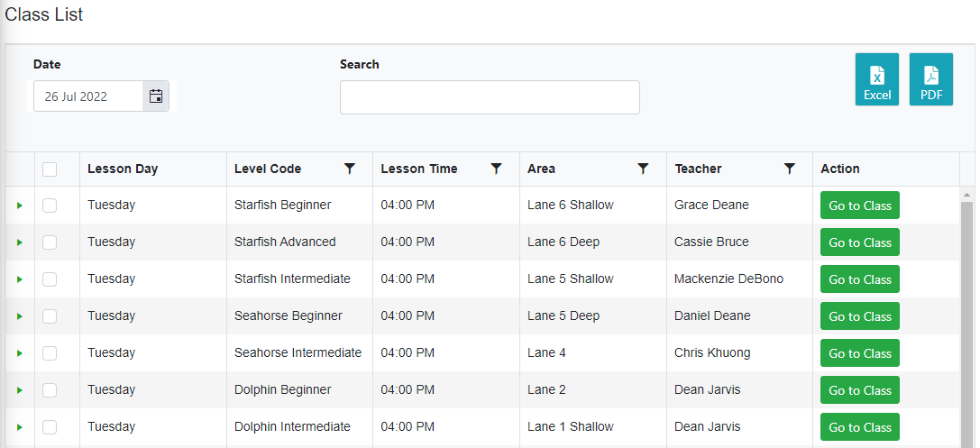Select the Seahorse Intermediate row checkbox
980x448 pixels.
[50, 353]
